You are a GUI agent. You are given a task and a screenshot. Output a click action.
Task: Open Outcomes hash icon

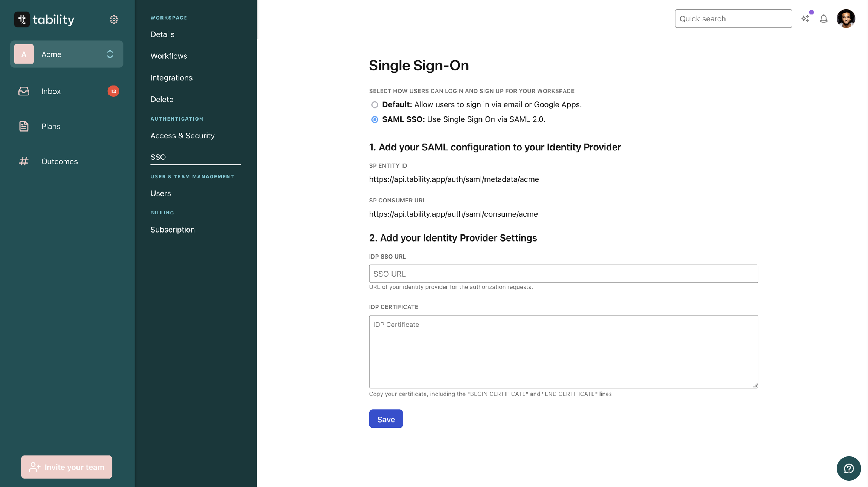pos(24,161)
